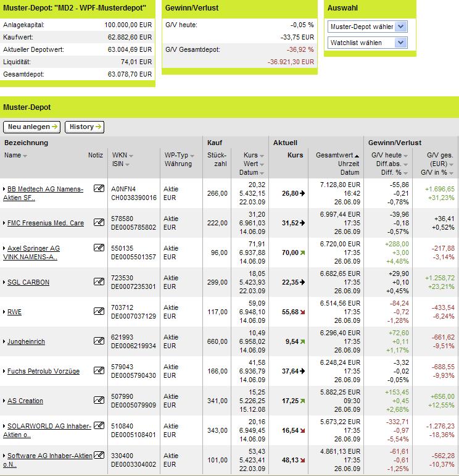Sort by Kauf Datum arrow
Viewport: 459px width, 476px height.
pos(262,173)
